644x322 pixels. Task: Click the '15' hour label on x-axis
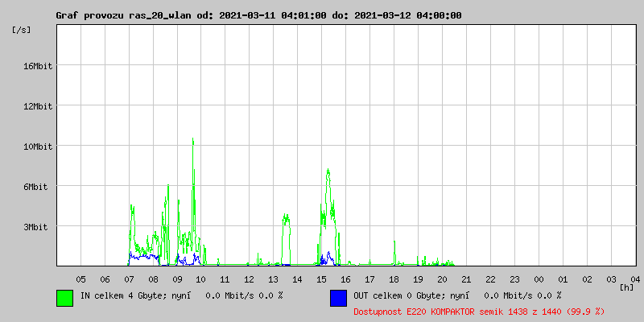point(321,279)
